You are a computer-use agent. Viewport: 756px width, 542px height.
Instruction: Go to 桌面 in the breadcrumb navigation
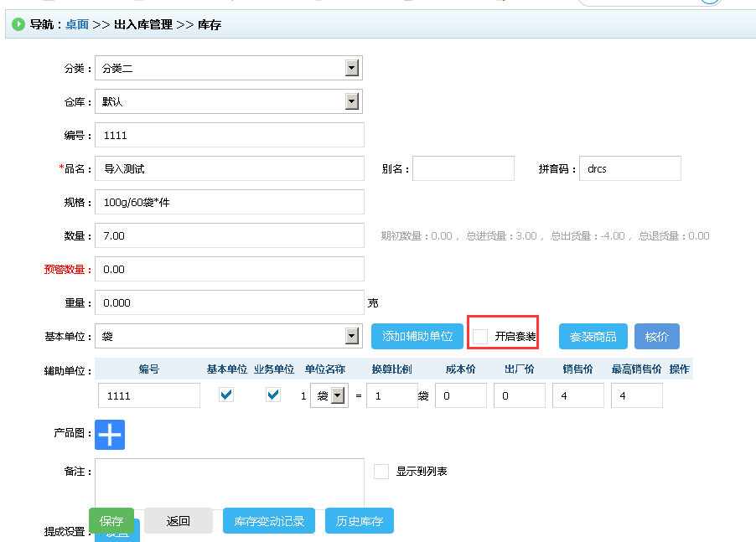(x=77, y=25)
